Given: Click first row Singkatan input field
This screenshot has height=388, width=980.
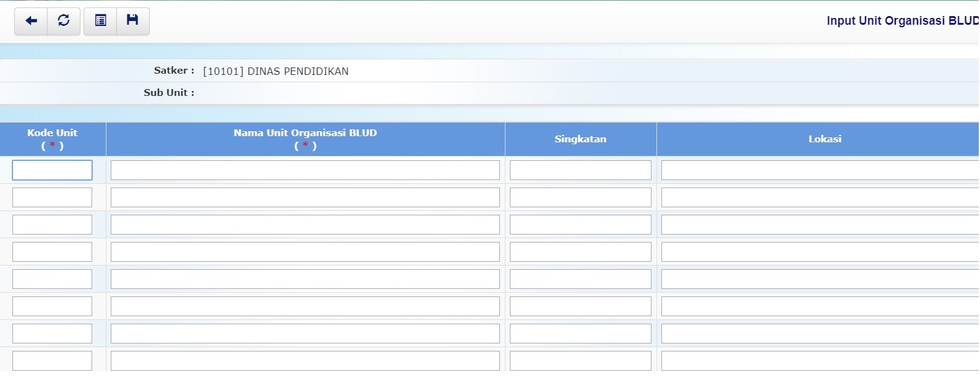Looking at the screenshot, I should (580, 170).
